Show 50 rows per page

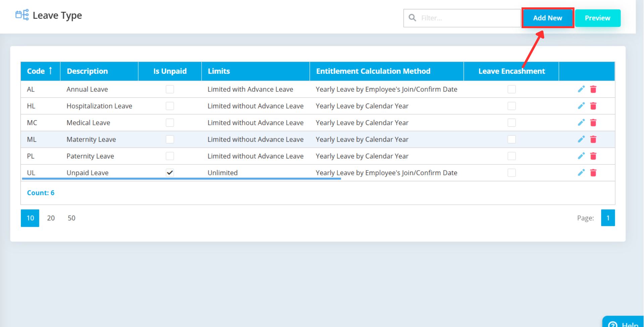[x=71, y=218]
